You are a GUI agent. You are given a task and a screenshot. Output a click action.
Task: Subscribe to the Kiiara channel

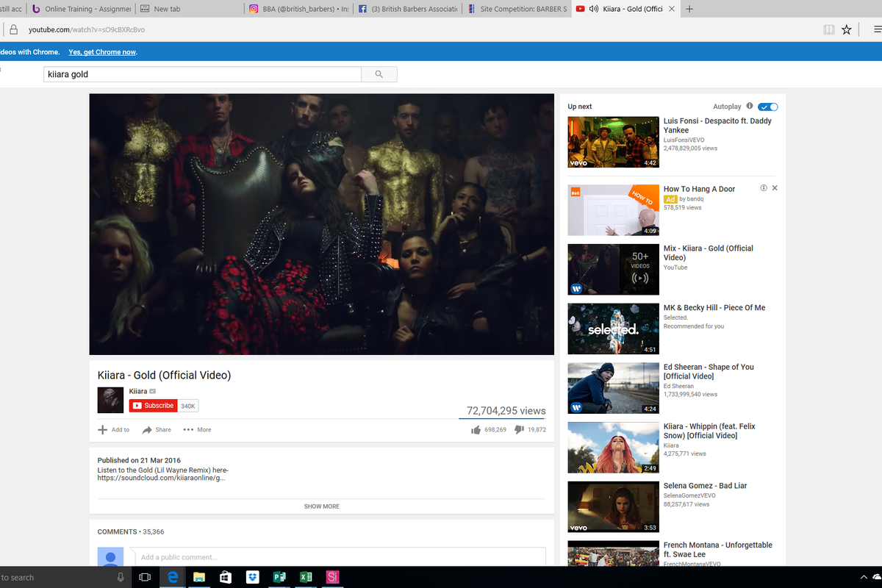[x=153, y=406]
